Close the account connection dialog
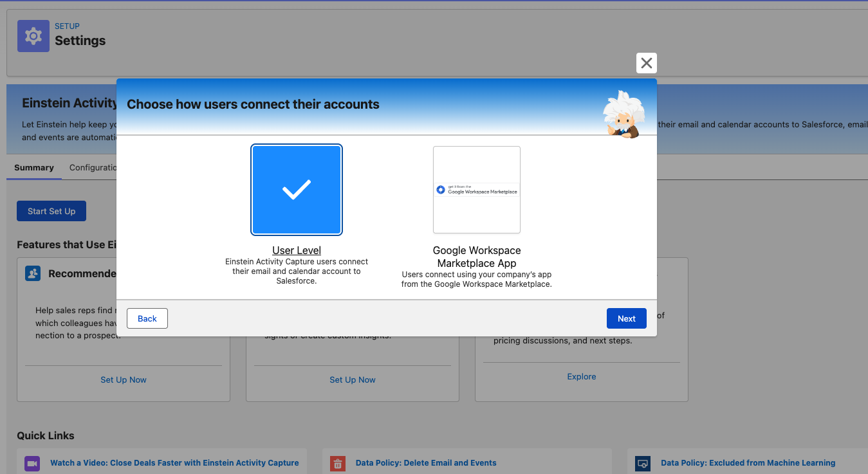The image size is (868, 474). tap(647, 63)
